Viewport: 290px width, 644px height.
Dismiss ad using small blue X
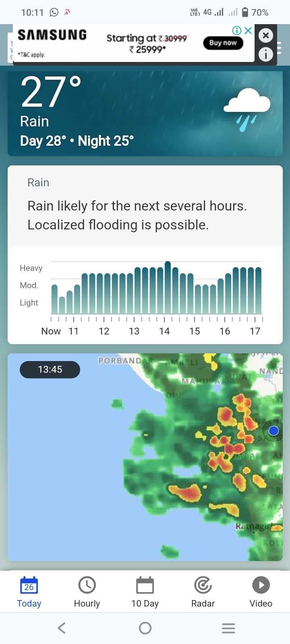pyautogui.click(x=248, y=31)
